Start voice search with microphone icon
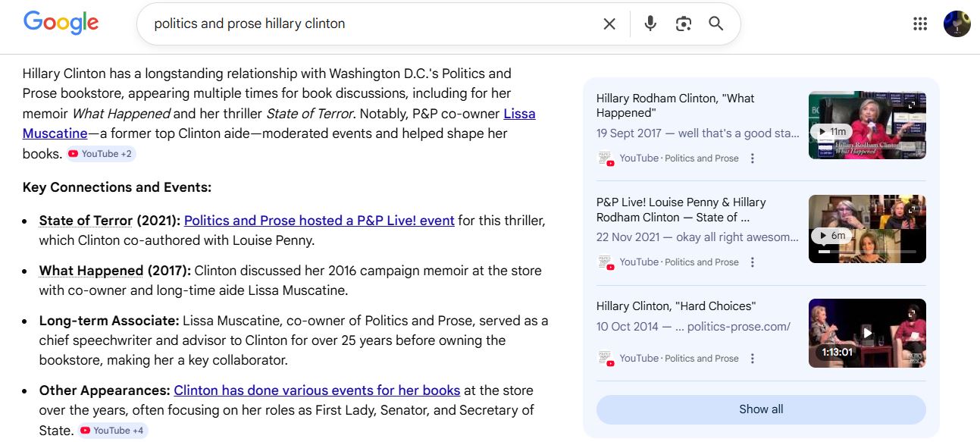 point(650,24)
